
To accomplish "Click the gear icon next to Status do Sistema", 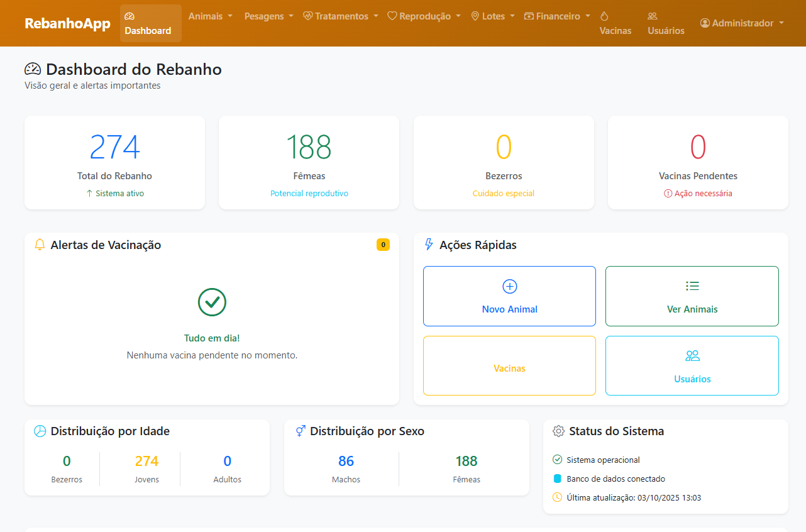I will click(x=558, y=431).
